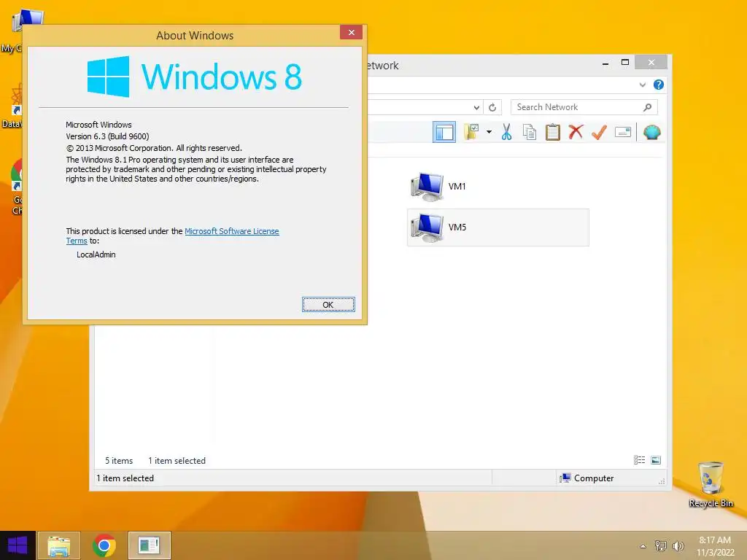747x560 pixels.
Task: Minimize the Network window
Action: pyautogui.click(x=605, y=63)
